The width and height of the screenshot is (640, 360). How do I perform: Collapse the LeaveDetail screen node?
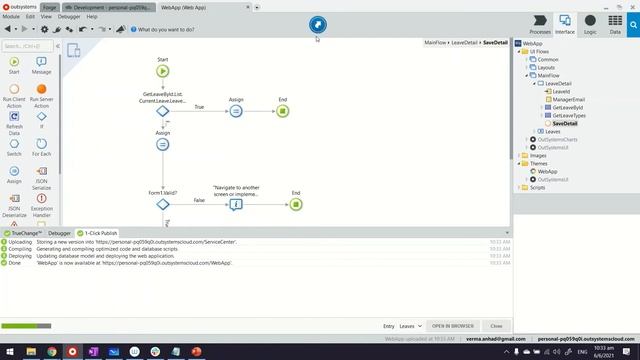pos(534,84)
